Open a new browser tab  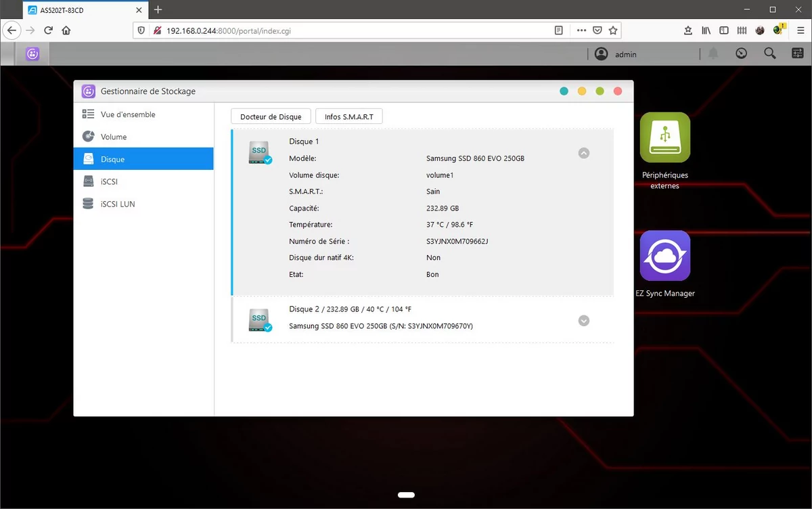click(158, 9)
